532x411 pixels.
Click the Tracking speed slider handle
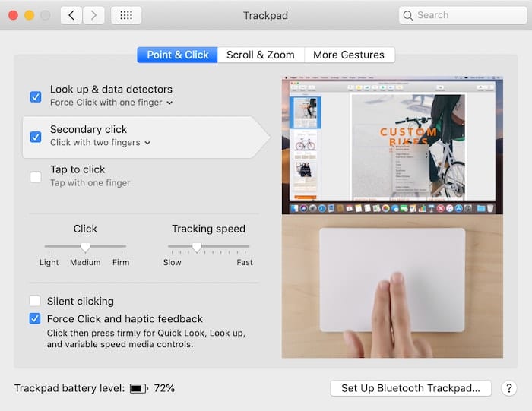point(197,247)
